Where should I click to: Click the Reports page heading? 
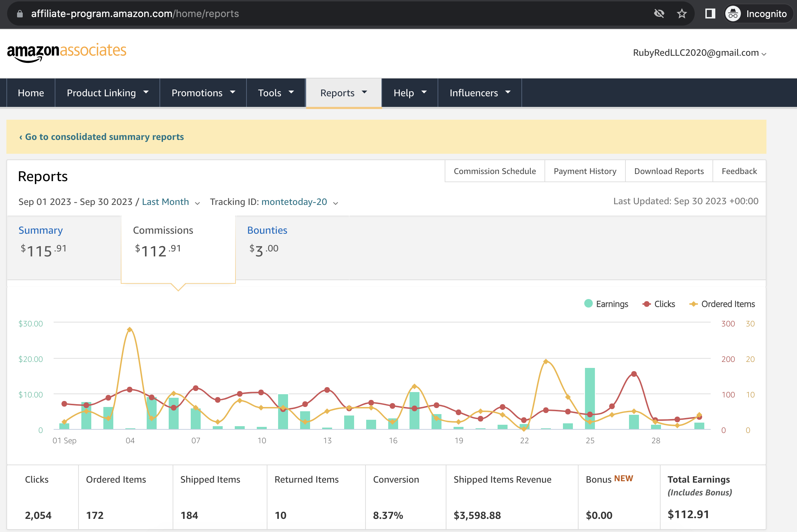click(43, 177)
